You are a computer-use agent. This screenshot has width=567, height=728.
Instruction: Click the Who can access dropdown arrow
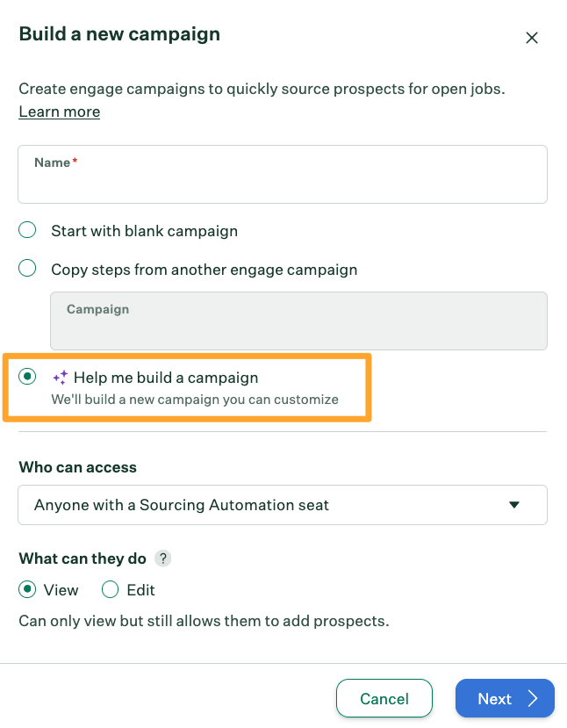point(514,505)
